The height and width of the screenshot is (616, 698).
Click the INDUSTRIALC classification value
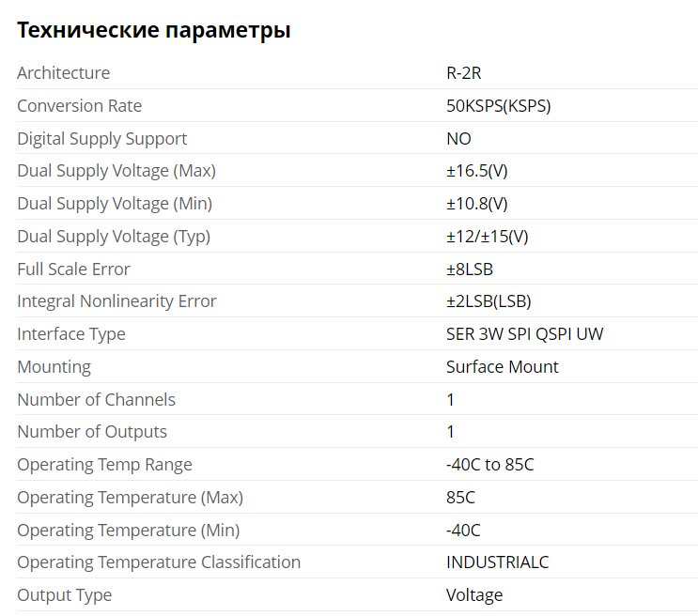coord(498,562)
